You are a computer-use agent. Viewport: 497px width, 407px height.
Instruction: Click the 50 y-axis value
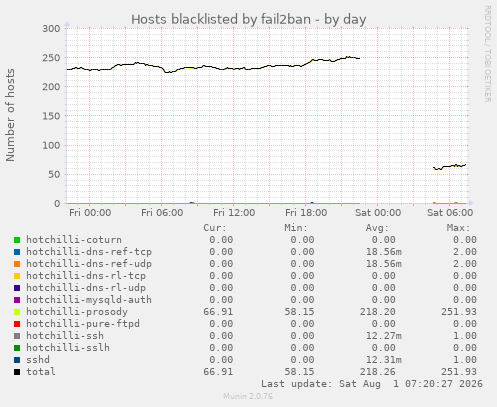54,174
